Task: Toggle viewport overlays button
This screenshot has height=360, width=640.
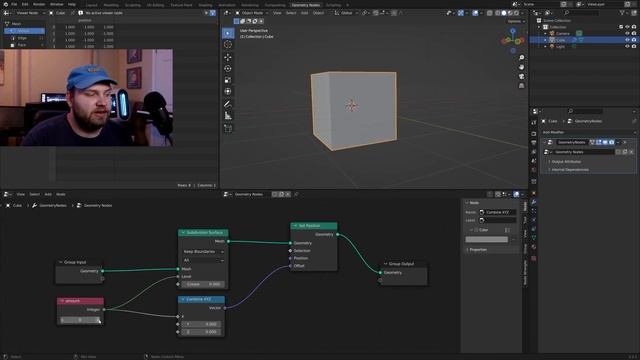Action: click(475, 13)
